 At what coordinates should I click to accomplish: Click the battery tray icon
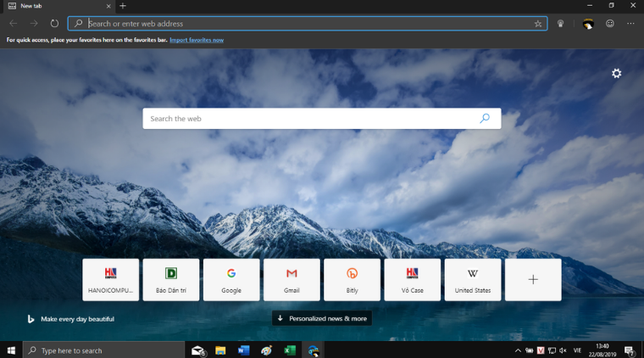[x=530, y=350]
